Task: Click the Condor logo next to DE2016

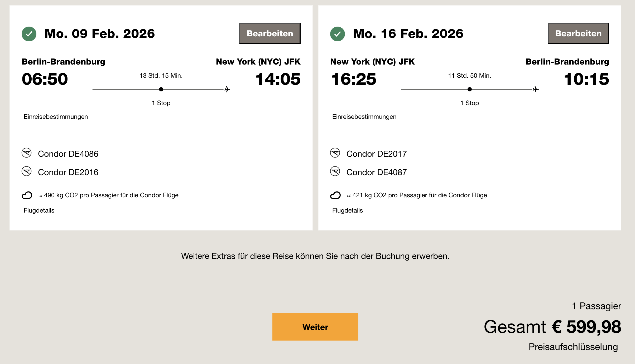Action: coord(27,171)
